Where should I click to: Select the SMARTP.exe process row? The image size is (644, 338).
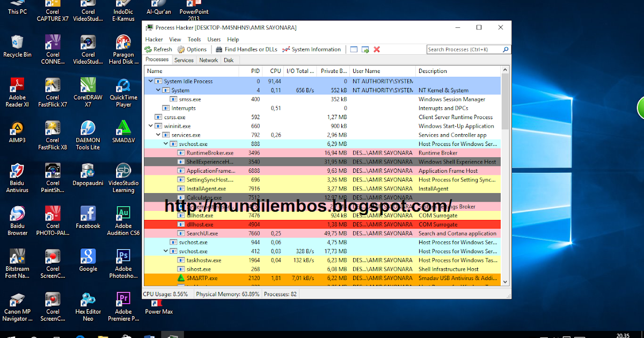click(x=323, y=278)
